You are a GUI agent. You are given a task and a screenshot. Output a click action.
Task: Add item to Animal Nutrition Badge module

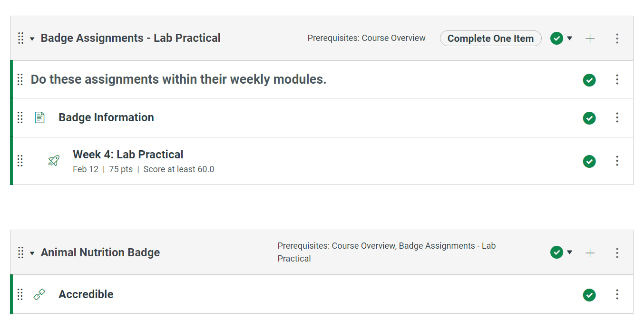click(x=590, y=253)
